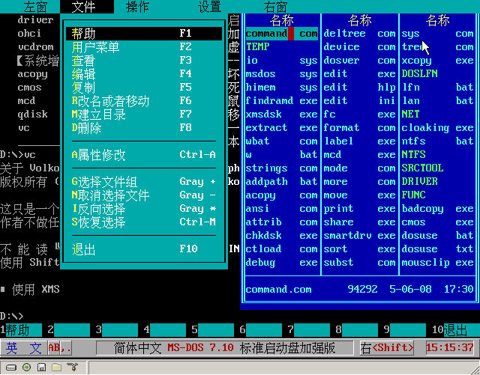The image size is (480, 375).
Task: Click the CD drive status icon
Action: click(x=26, y=367)
